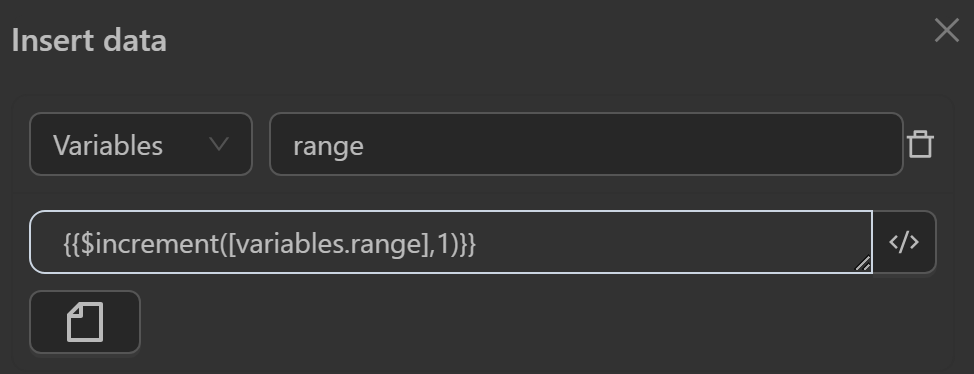
Task: Click the word range in name input
Action: (328, 148)
